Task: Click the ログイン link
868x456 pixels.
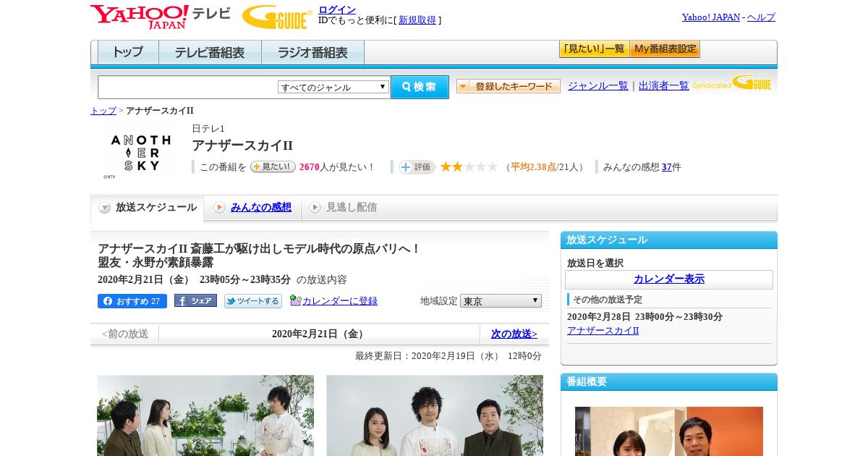Action: click(337, 9)
